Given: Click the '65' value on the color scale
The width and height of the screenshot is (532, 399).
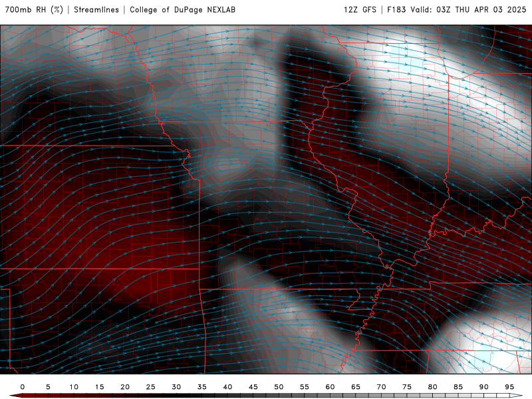Looking at the screenshot, I should pyautogui.click(x=356, y=387).
